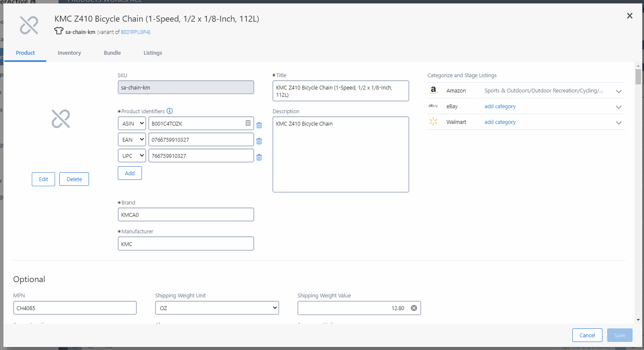
Task: Open the UPC identifier type dropdown
Action: [132, 156]
